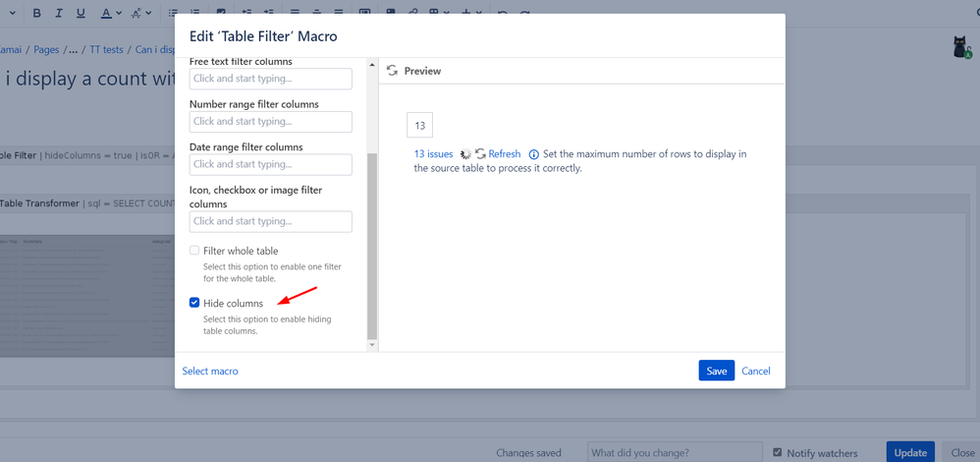
Task: Click the 13 count cell in preview
Action: click(x=420, y=125)
